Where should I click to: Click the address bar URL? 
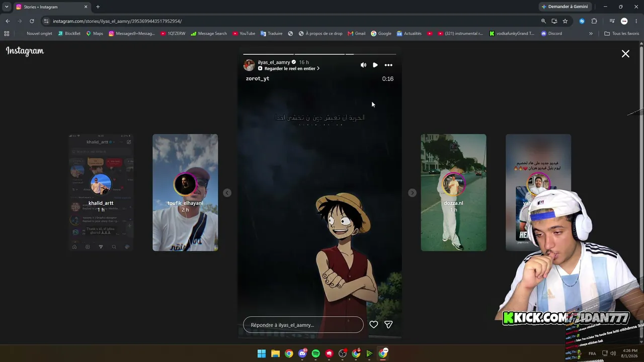tap(117, 21)
